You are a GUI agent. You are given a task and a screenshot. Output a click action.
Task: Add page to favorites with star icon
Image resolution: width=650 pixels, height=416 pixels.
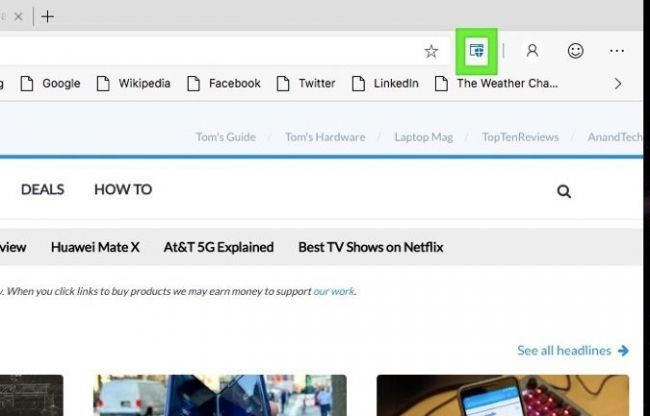click(x=431, y=51)
